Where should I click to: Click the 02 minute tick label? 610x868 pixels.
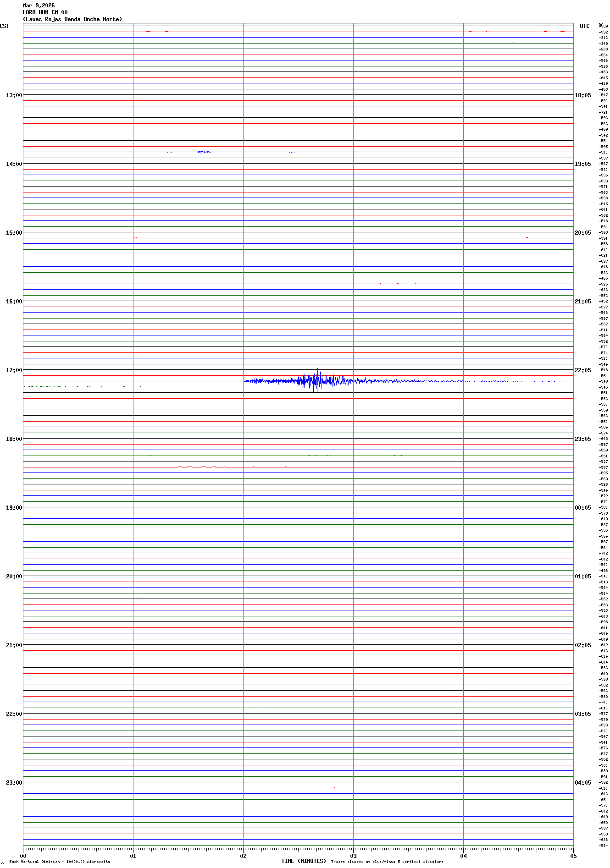click(x=243, y=856)
